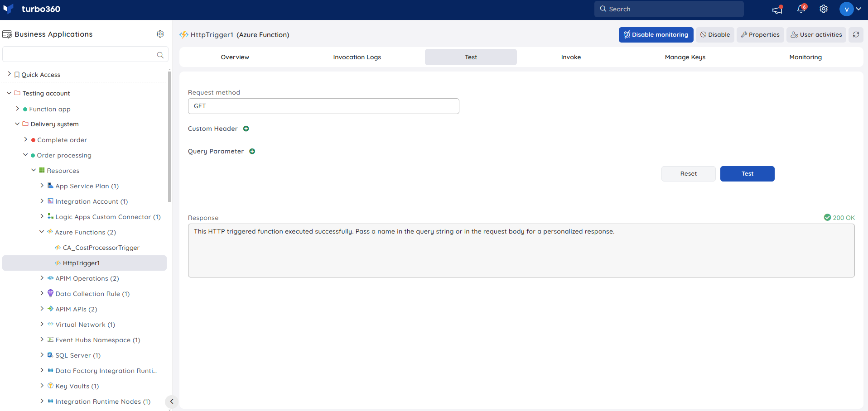Collapse the Resources tree node
This screenshot has width=868, height=411.
point(34,170)
